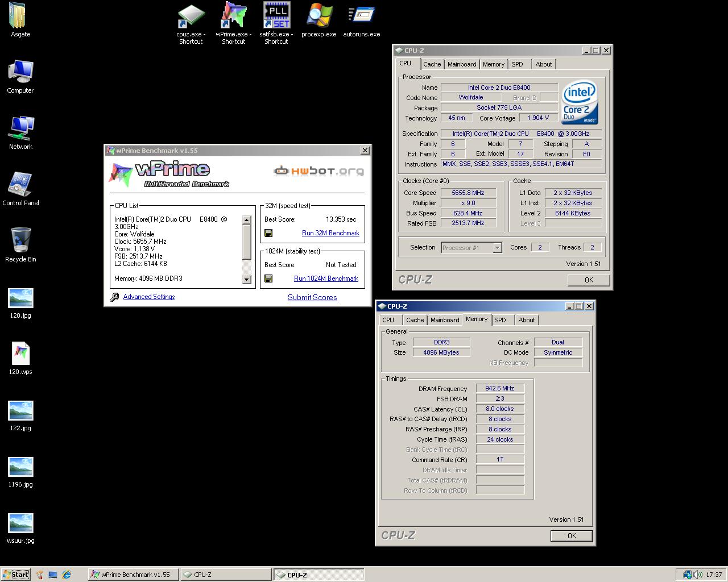
Task: Select the 1196.jpg image file
Action: (20, 471)
